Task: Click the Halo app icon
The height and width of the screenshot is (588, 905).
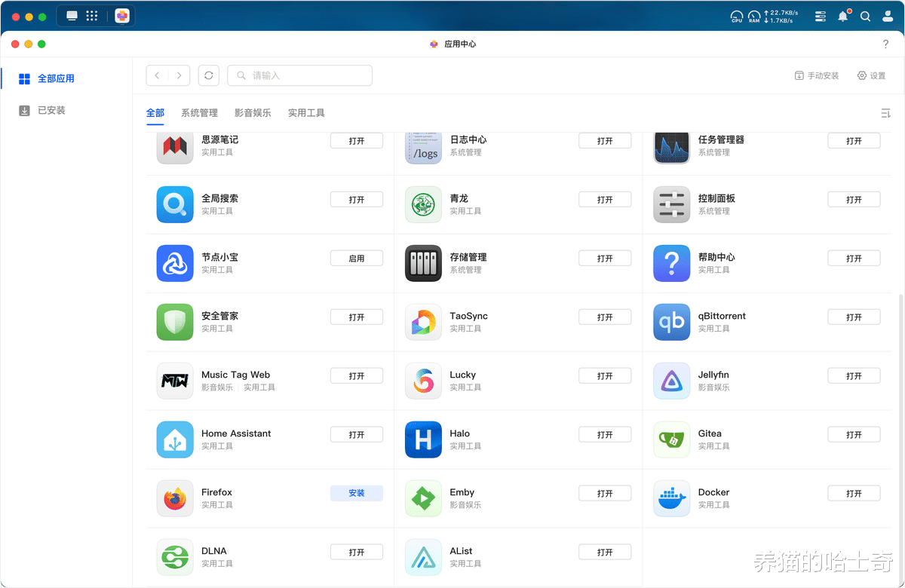Action: (423, 440)
